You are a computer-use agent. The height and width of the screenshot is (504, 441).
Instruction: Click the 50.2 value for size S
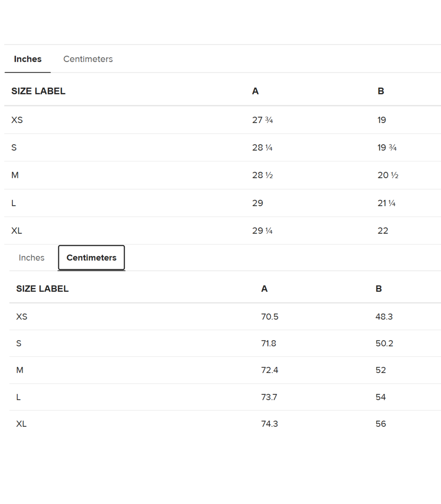click(384, 344)
